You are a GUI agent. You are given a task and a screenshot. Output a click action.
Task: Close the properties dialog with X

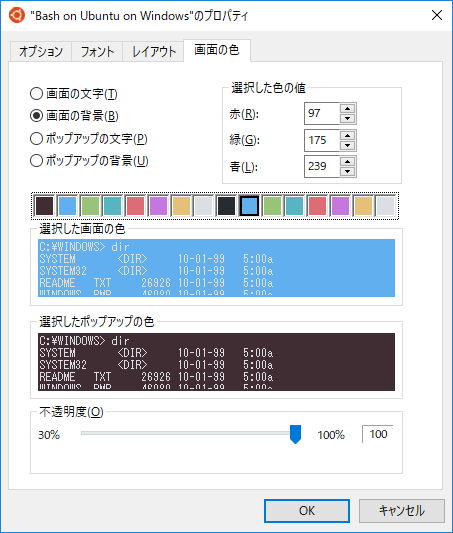437,15
